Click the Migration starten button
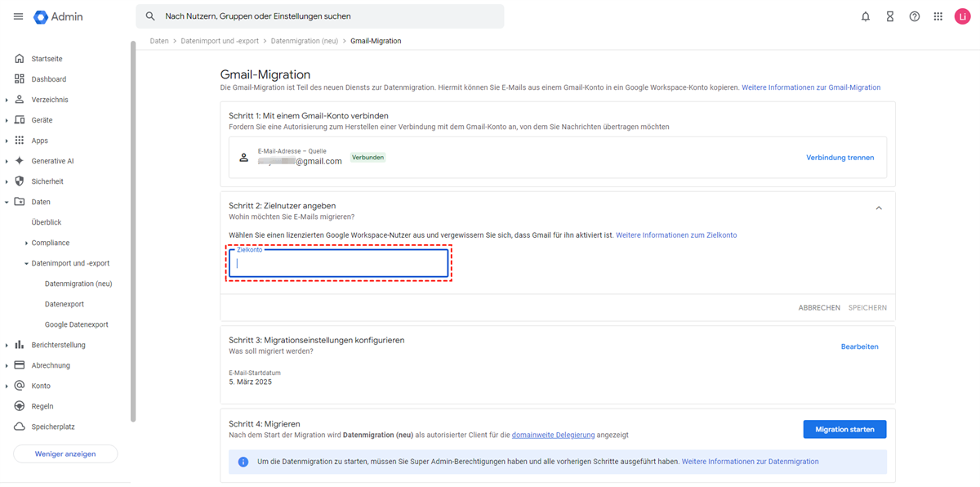Image resolution: width=980 pixels, height=487 pixels. pyautogui.click(x=844, y=429)
